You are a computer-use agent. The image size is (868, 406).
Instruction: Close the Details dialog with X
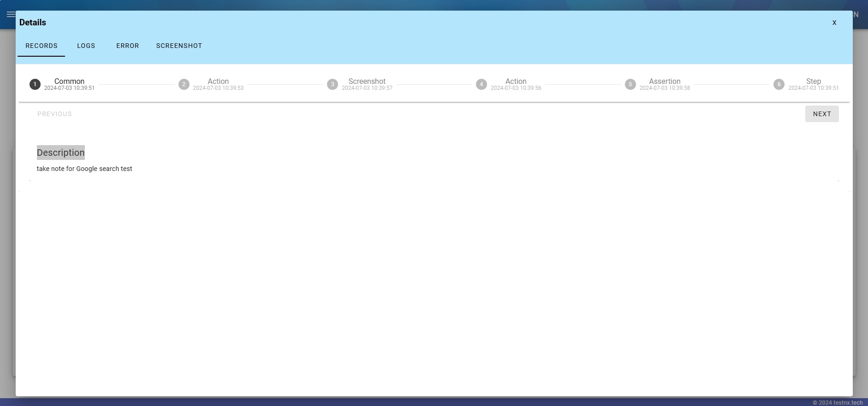pos(834,23)
